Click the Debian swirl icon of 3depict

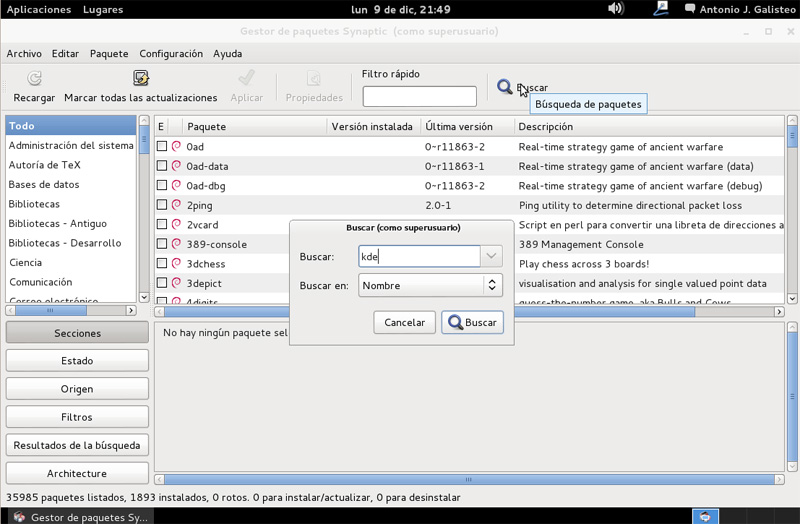(x=177, y=283)
